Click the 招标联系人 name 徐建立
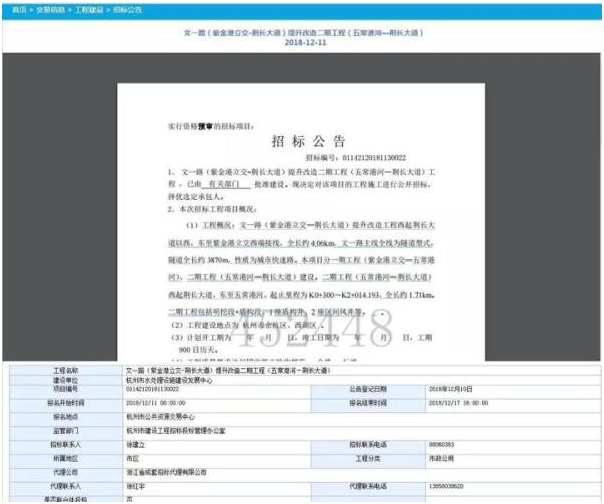This screenshot has height=504, width=604. (136, 445)
